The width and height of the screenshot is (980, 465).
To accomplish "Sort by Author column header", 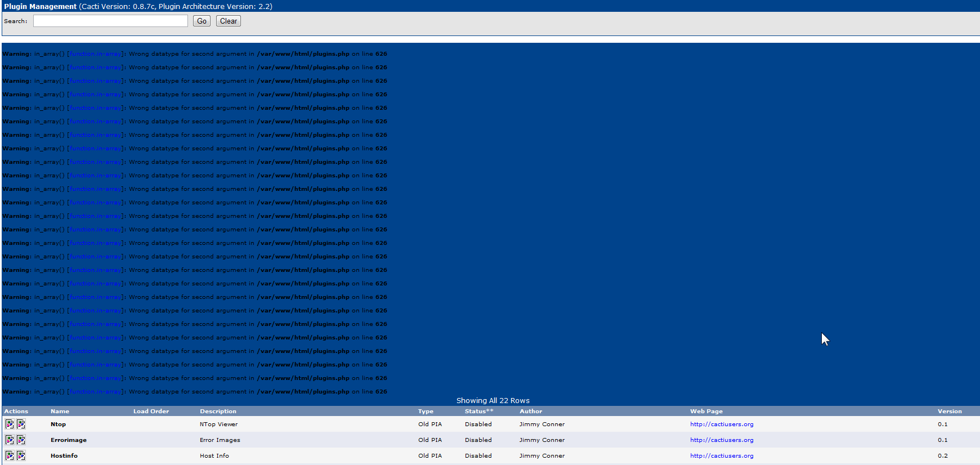I will click(x=531, y=412).
